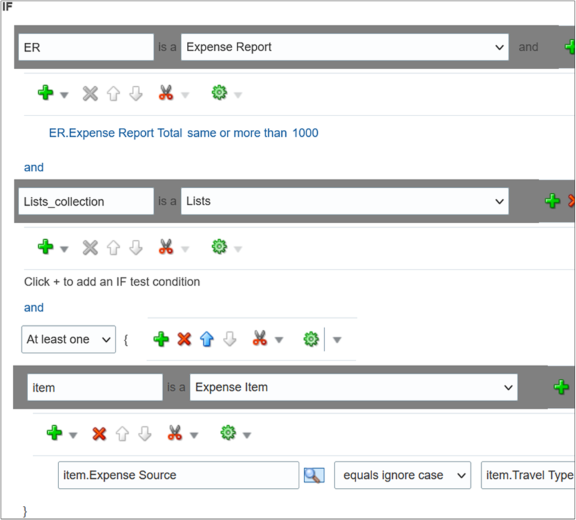Open the Expense Item type dropdown
The image size is (576, 520).
click(x=353, y=387)
